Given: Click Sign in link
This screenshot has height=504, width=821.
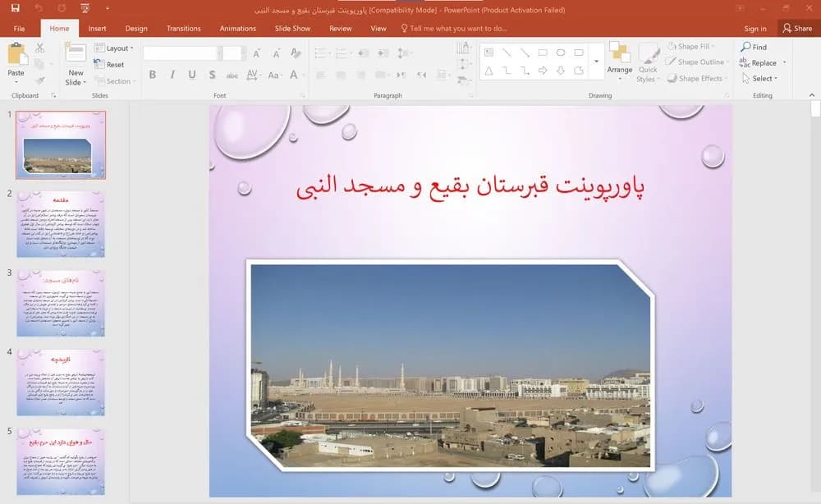Looking at the screenshot, I should click(x=755, y=29).
